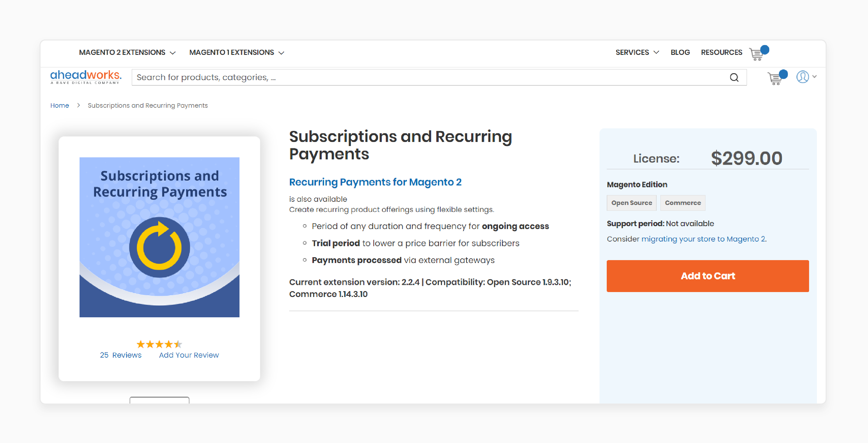Open Recurring Payments for Magento 2 link
This screenshot has width=868, height=443.
coord(375,182)
